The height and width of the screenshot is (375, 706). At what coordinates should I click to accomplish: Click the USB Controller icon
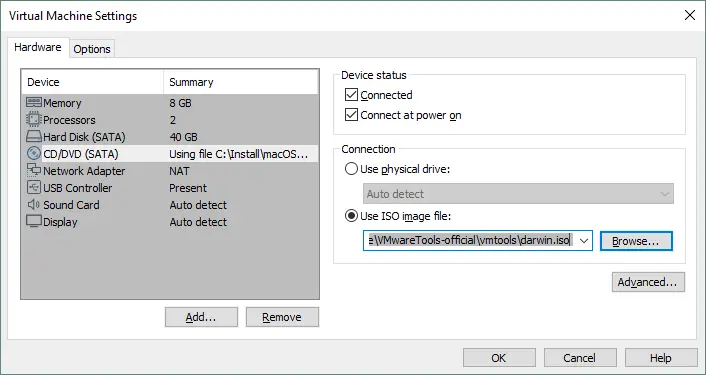[34, 188]
